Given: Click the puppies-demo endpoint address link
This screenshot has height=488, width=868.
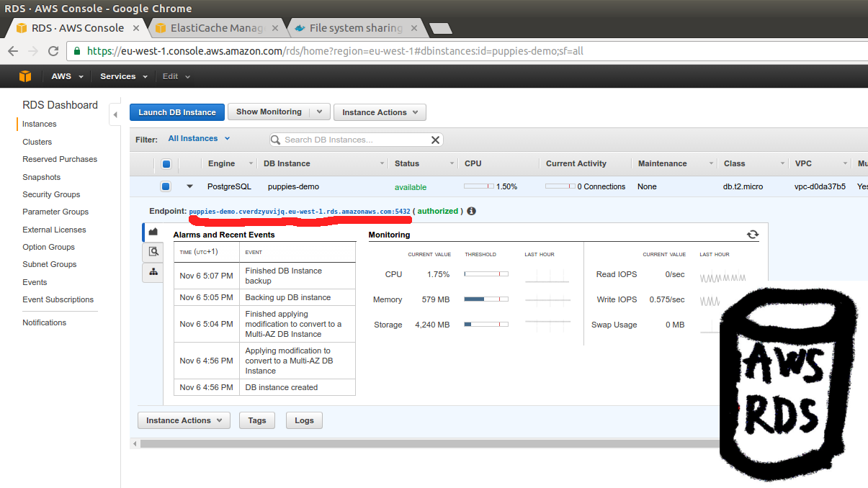Looking at the screenshot, I should pyautogui.click(x=300, y=212).
